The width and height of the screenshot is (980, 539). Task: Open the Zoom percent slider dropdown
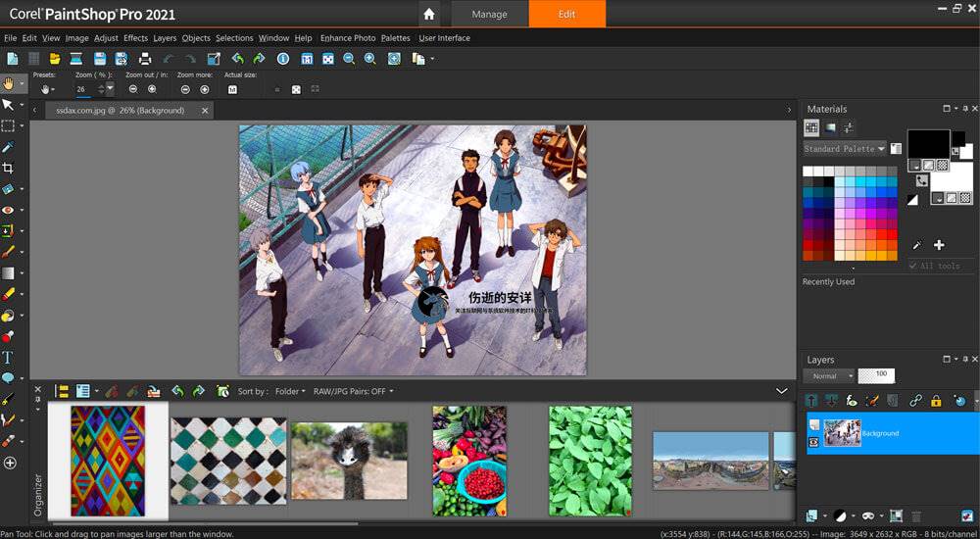[110, 89]
